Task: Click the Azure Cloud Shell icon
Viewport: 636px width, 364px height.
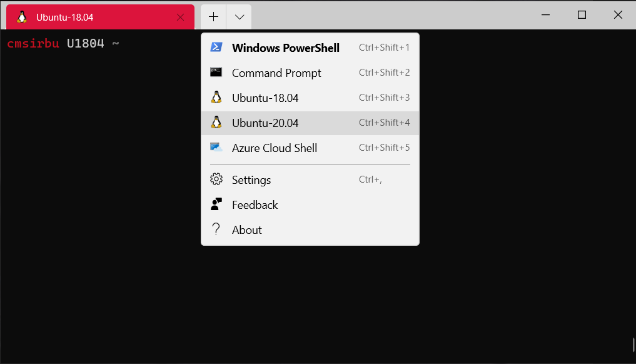Action: tap(216, 148)
